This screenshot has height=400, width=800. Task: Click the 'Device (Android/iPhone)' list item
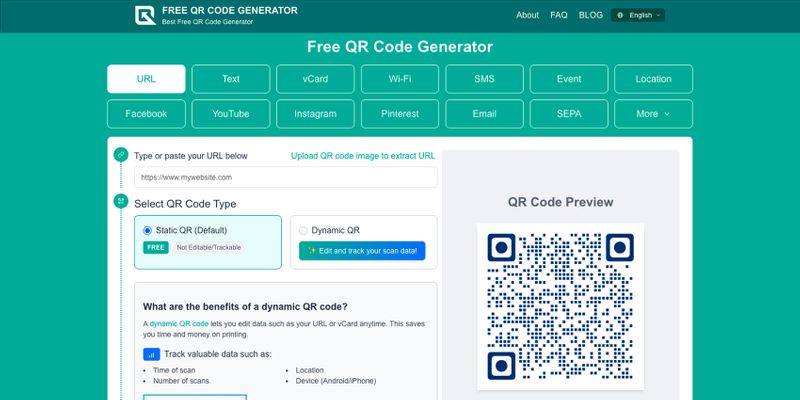coord(336,381)
